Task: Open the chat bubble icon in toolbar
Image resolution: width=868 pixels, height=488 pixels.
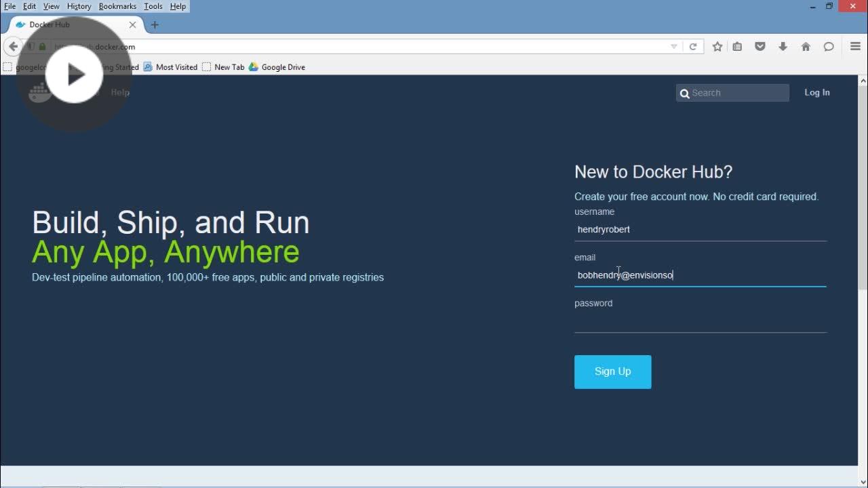Action: point(829,47)
